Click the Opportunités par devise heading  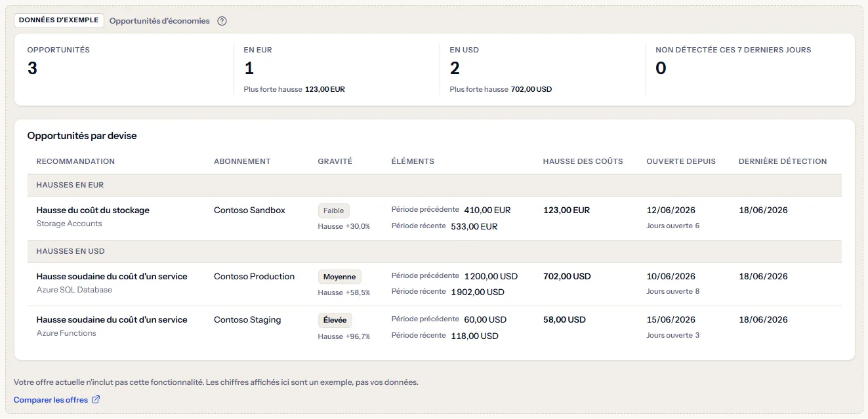tap(82, 136)
